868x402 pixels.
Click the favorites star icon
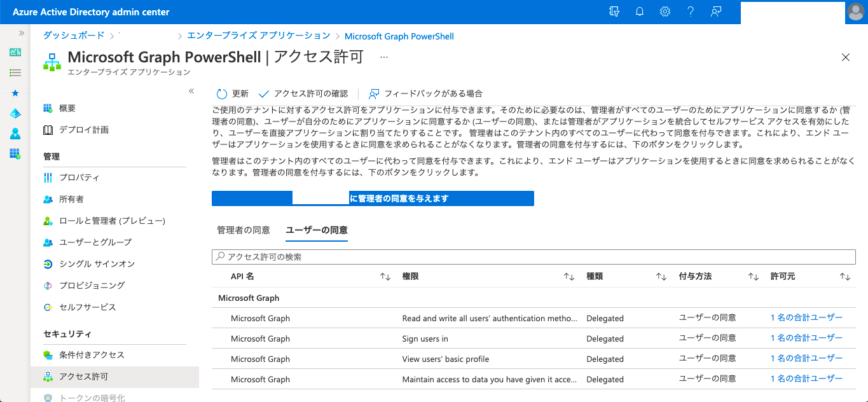click(15, 93)
